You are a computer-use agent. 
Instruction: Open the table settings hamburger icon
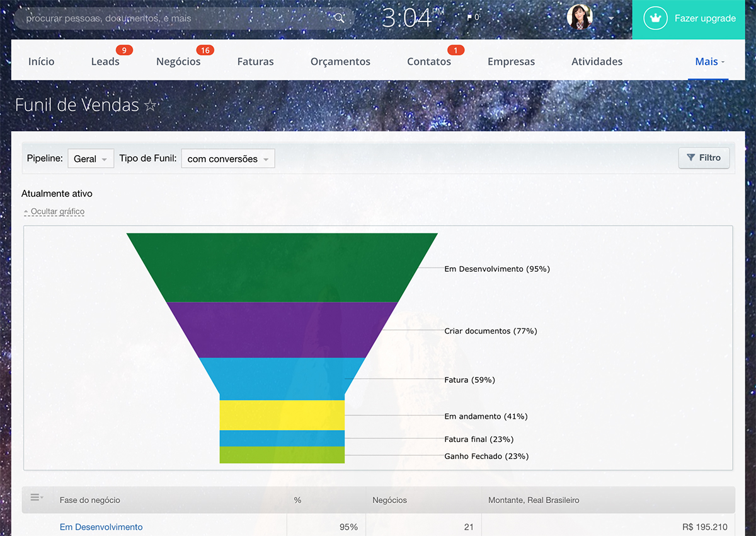coord(37,498)
